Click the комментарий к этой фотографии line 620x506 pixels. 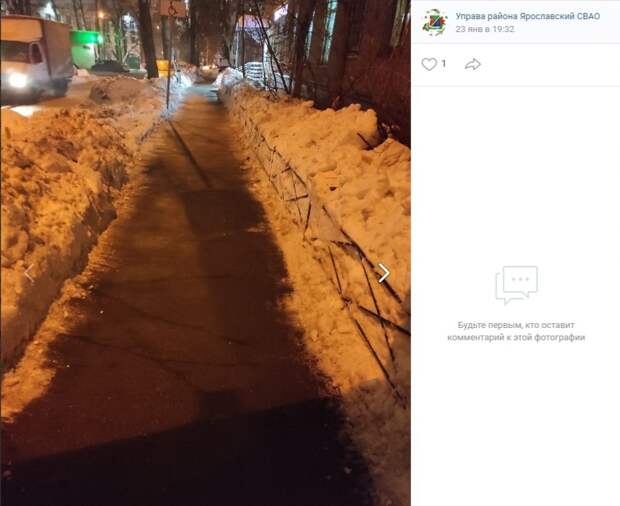pyautogui.click(x=516, y=338)
